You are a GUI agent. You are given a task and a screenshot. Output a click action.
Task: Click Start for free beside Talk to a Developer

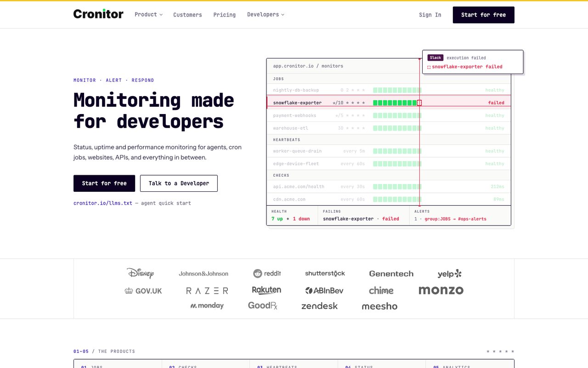104,183
